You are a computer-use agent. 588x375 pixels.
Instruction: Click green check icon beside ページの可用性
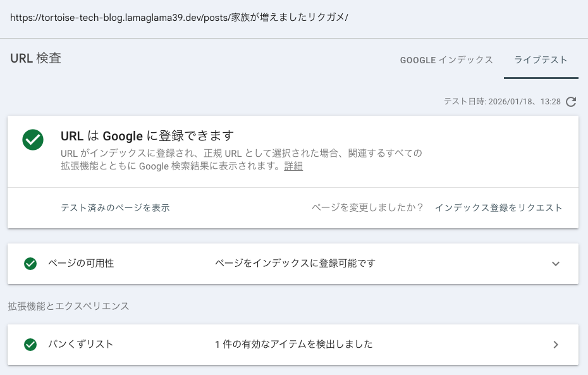[30, 264]
